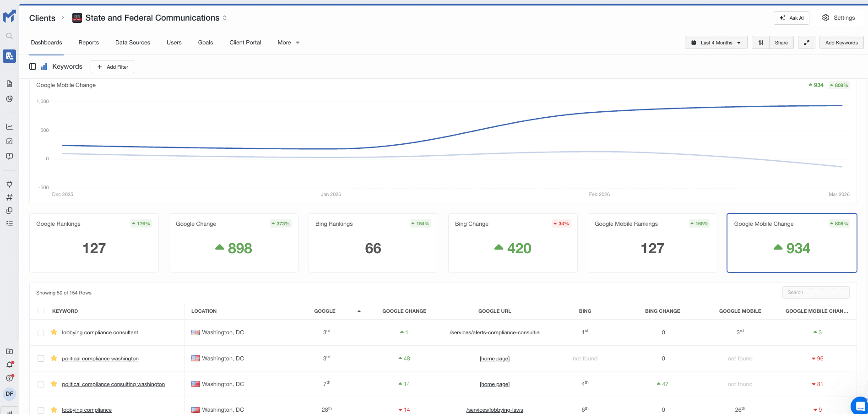Open the political compliance consulting washington keyword link
The width and height of the screenshot is (868, 414).
click(x=113, y=384)
